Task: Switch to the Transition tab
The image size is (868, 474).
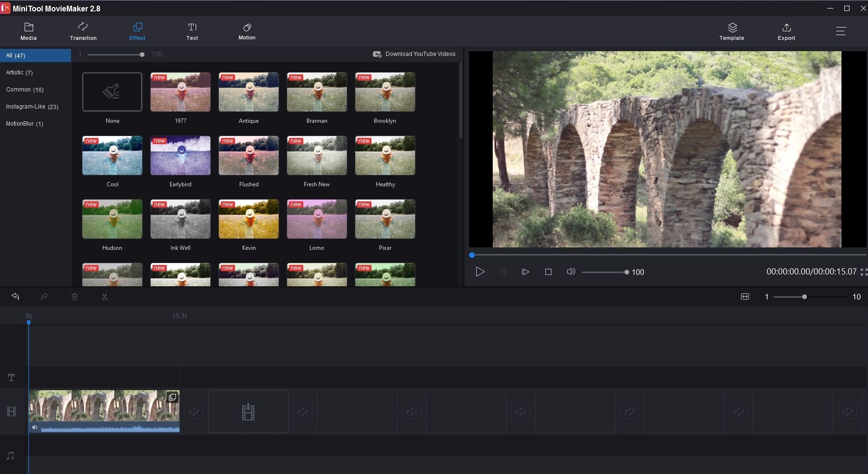Action: click(83, 31)
